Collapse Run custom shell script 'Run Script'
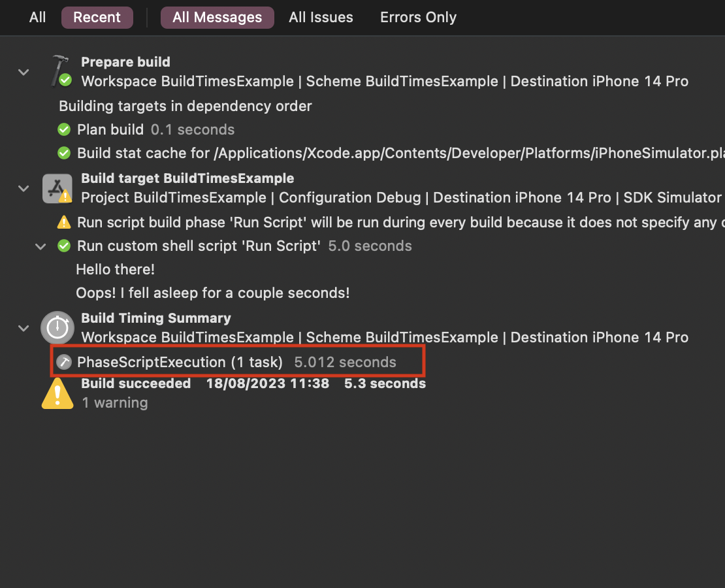Image resolution: width=725 pixels, height=588 pixels. [x=40, y=246]
